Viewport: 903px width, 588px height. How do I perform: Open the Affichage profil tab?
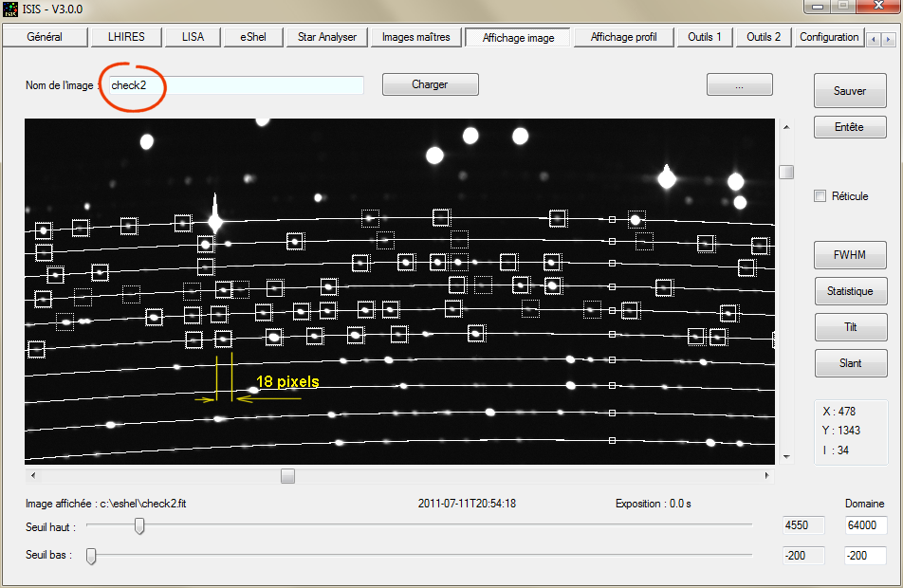coord(623,37)
